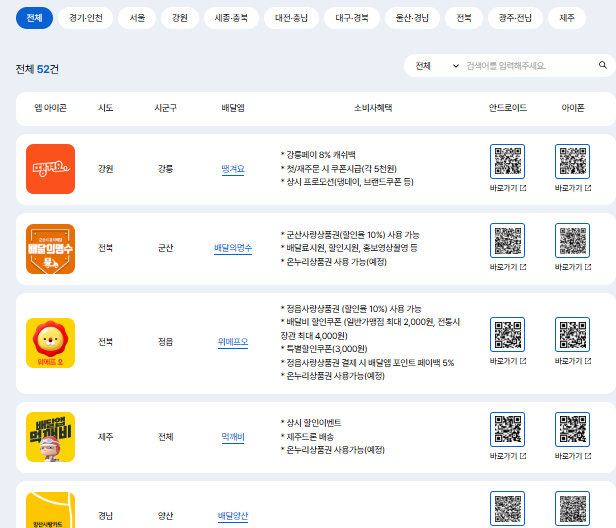This screenshot has width=616, height=528.
Task: Open the 서울 region tab
Action: tap(137, 18)
